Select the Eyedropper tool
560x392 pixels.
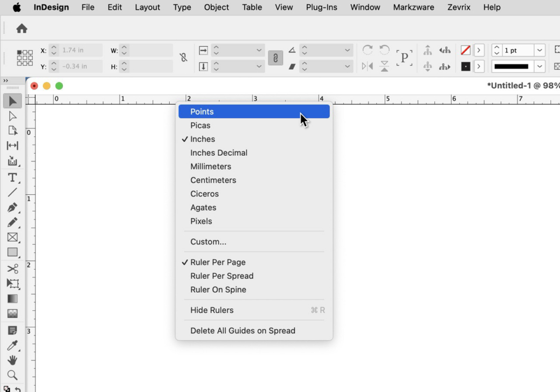(12, 346)
